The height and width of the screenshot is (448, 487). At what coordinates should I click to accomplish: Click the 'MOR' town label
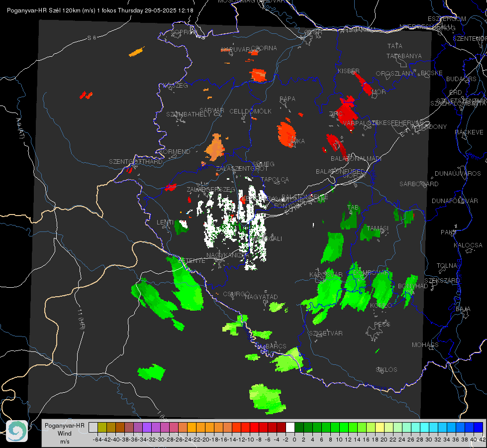379,92
